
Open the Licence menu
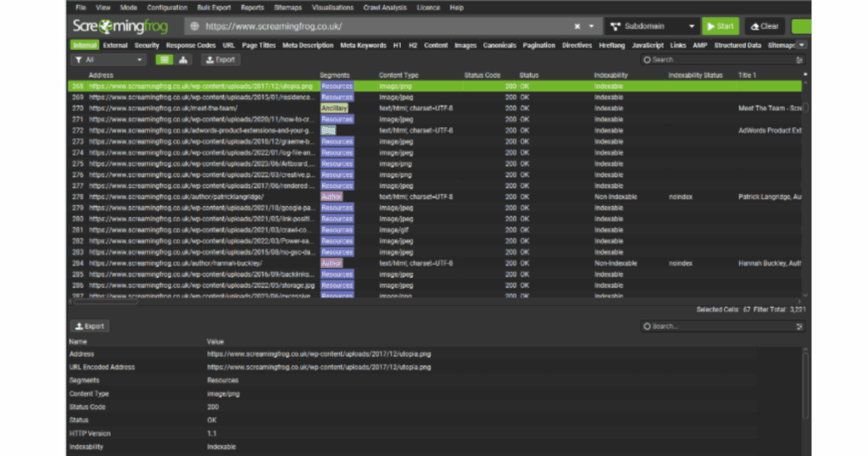click(x=428, y=8)
